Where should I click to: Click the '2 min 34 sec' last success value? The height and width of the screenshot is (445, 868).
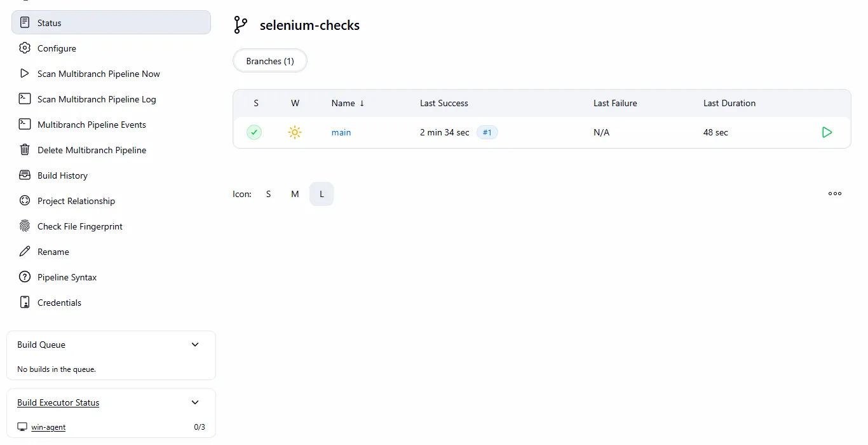coord(445,132)
